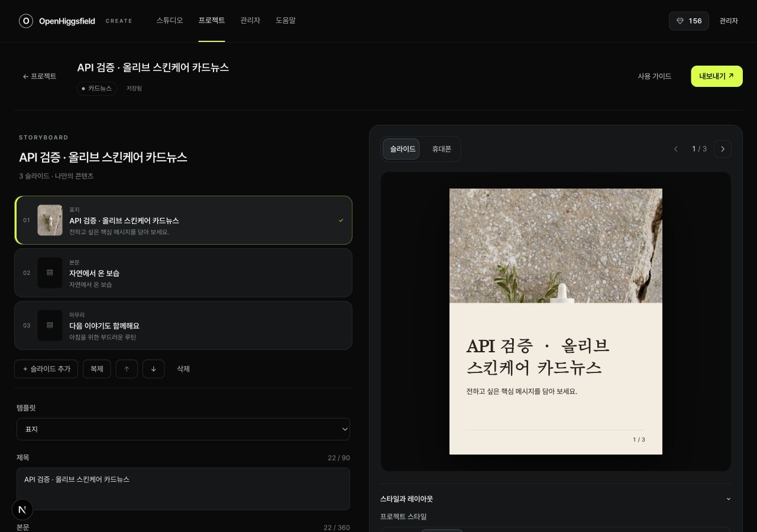Open the 도움말 nav tab
This screenshot has height=532, width=757.
click(286, 21)
